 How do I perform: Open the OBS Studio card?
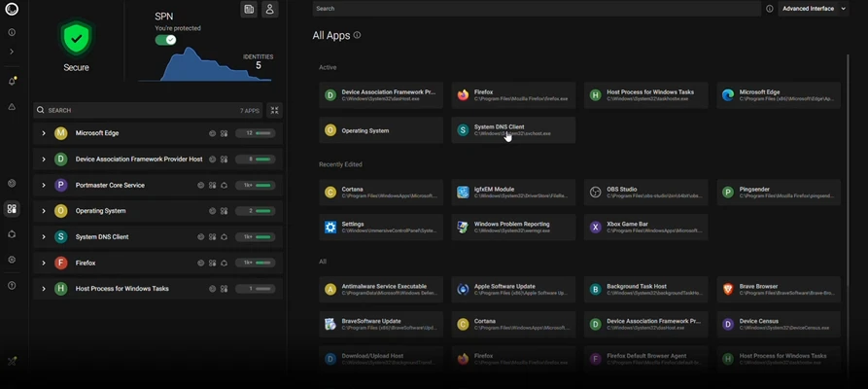(645, 193)
